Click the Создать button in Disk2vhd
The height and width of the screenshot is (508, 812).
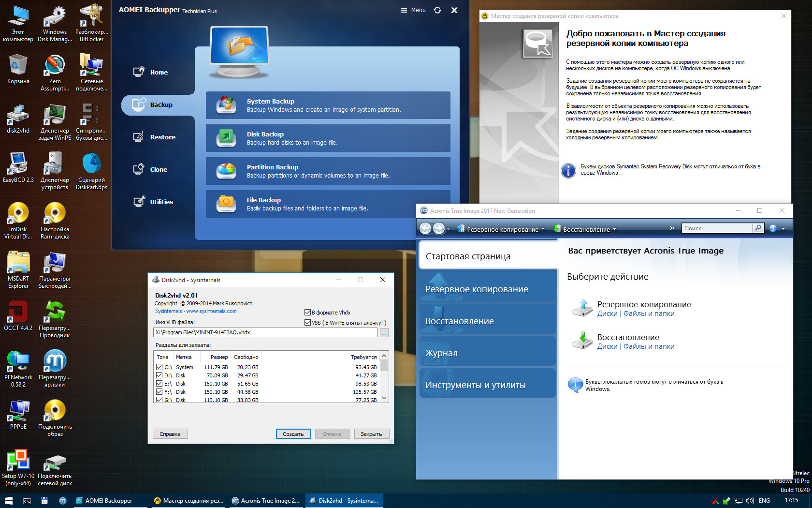point(293,434)
